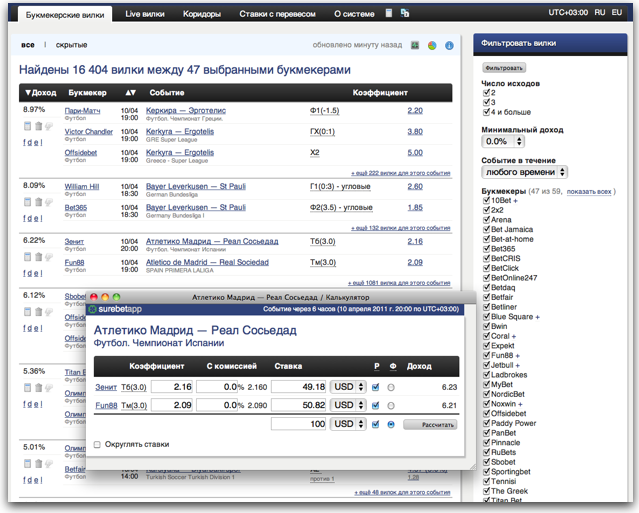This screenshot has width=639, height=513.
Task: Click the thumbs-down icon on the 6.12% surebet
Action: click(x=49, y=312)
